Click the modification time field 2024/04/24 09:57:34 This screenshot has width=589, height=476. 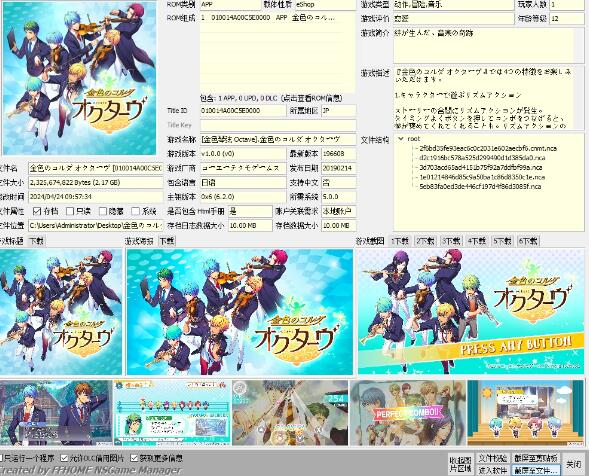click(95, 197)
